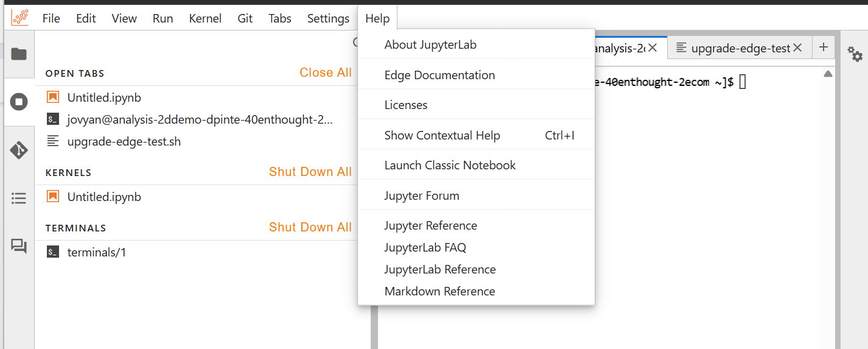868x349 pixels.
Task: Click the JupyterLab logo icon
Action: (19, 18)
